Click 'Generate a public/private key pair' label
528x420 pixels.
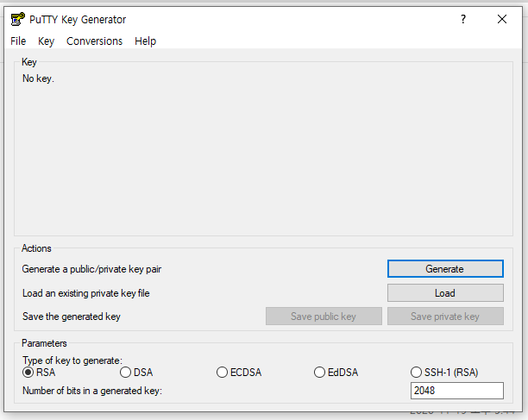(x=91, y=269)
